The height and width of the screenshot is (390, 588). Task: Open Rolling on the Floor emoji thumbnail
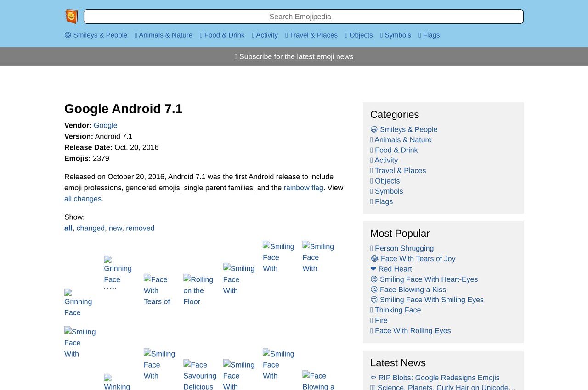pyautogui.click(x=199, y=290)
